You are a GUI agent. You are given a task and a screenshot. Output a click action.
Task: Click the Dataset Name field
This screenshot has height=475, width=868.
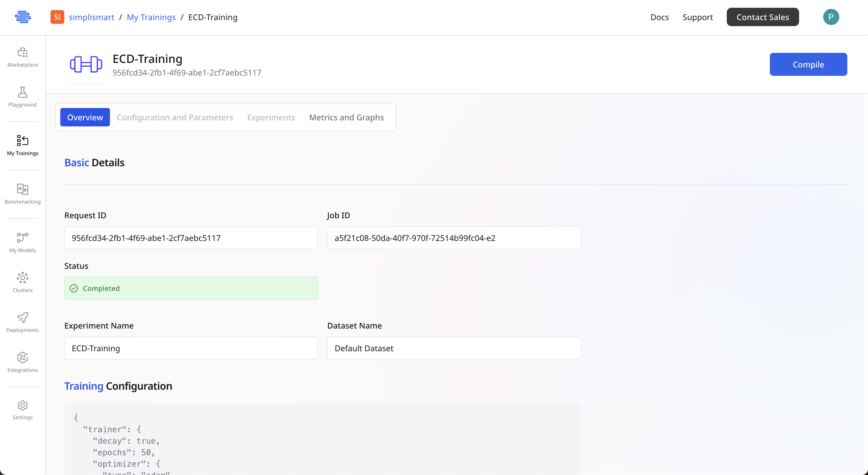point(454,348)
